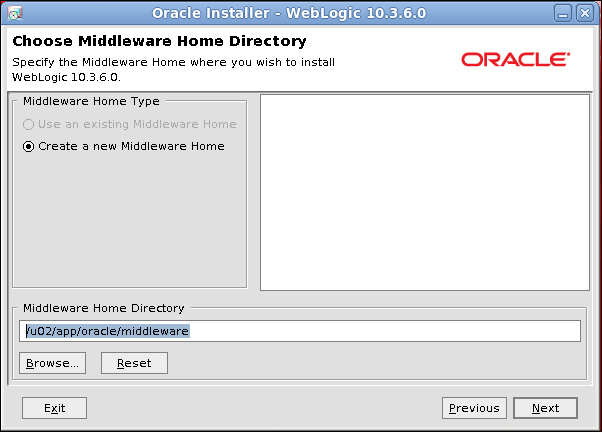
Task: Click the 'Middleware Home Directory' group label
Action: [x=104, y=308]
